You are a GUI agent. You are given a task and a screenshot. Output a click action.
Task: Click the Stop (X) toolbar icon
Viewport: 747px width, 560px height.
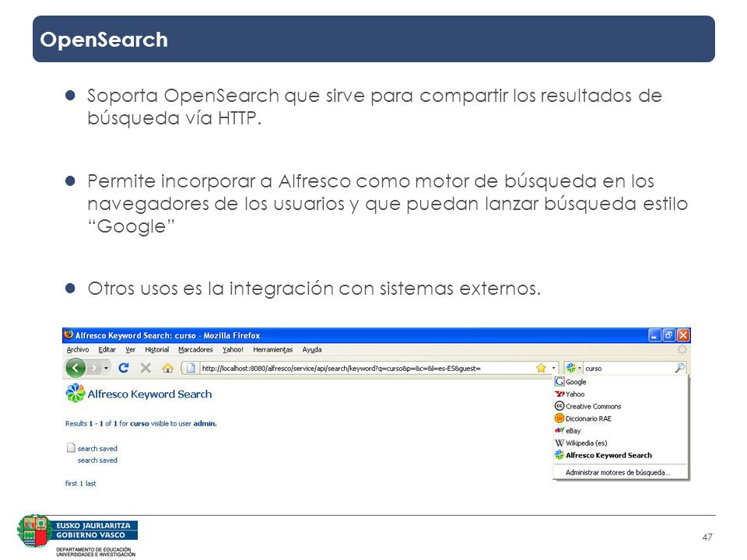tap(146, 368)
